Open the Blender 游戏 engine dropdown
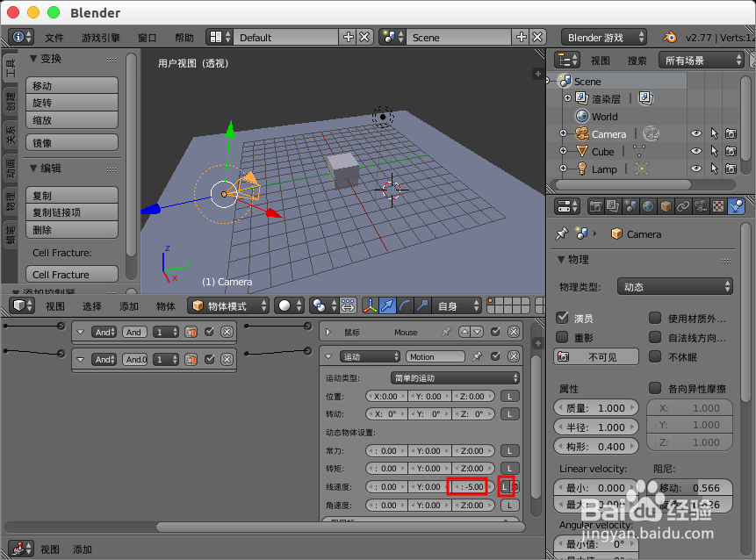 click(x=603, y=37)
